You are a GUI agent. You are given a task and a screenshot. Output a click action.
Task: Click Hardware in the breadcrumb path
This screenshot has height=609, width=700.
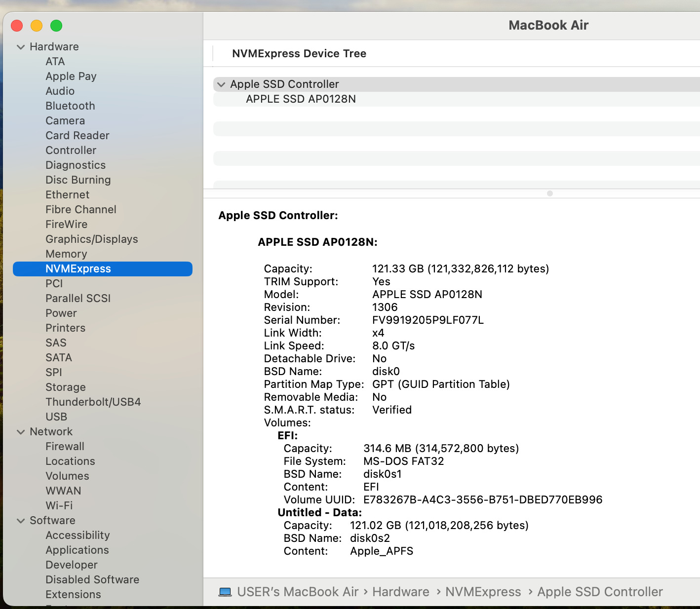pyautogui.click(x=400, y=592)
